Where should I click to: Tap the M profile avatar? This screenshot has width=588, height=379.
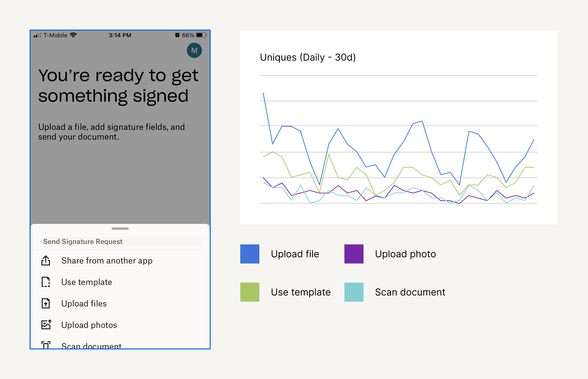point(194,50)
